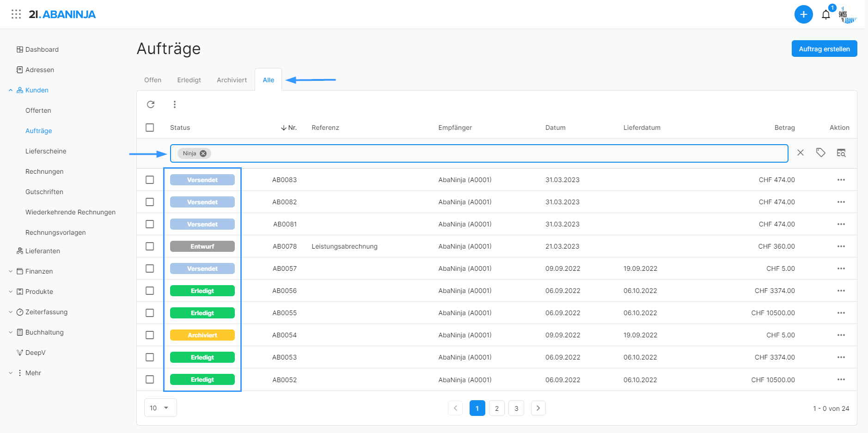Viewport: 868px width, 433px height.
Task: Go to previous page arrow
Action: click(x=455, y=408)
